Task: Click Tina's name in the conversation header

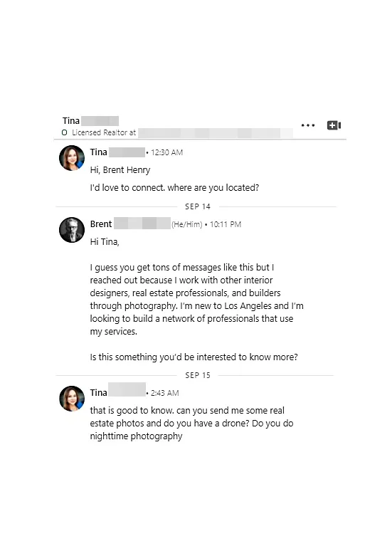Action: [71, 121]
